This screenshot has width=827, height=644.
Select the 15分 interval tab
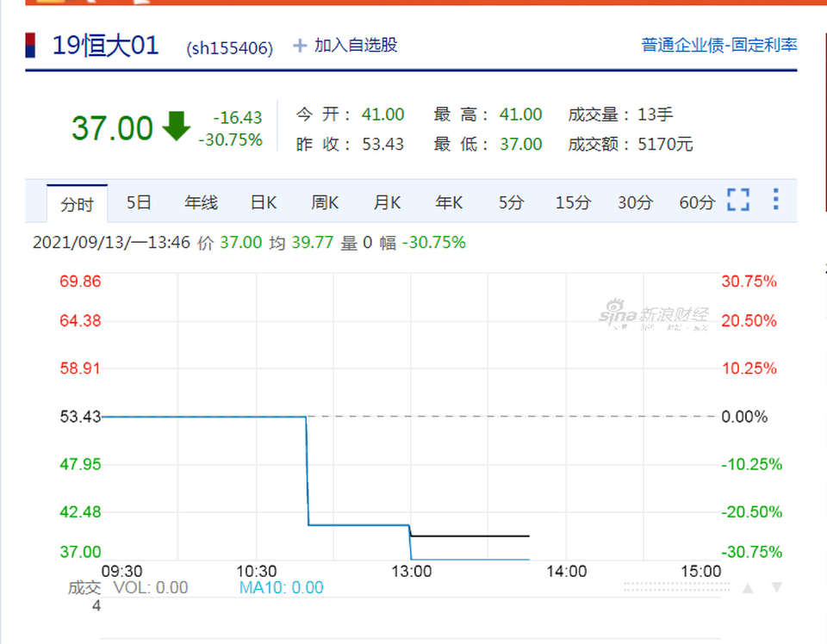573,202
